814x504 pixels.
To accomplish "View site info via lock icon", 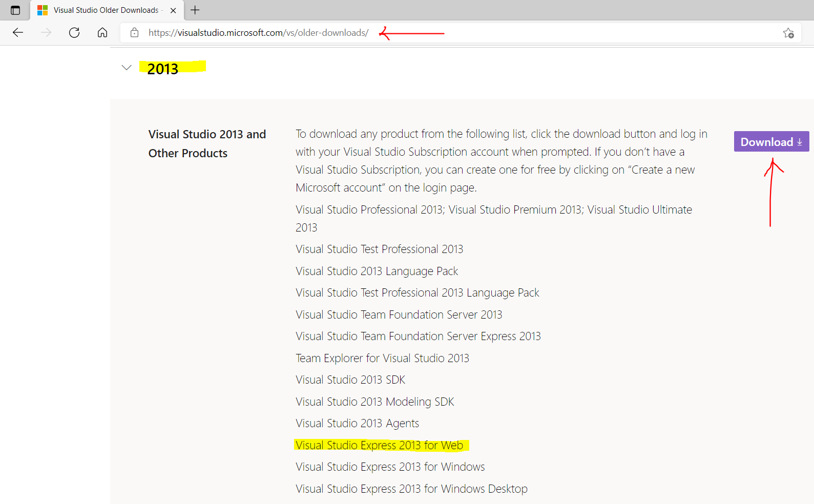I will 134,33.
